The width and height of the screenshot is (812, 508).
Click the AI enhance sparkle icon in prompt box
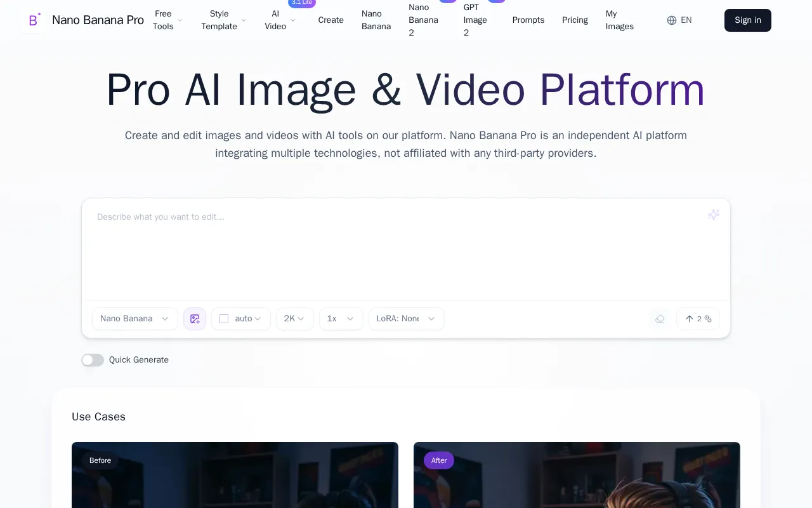714,215
